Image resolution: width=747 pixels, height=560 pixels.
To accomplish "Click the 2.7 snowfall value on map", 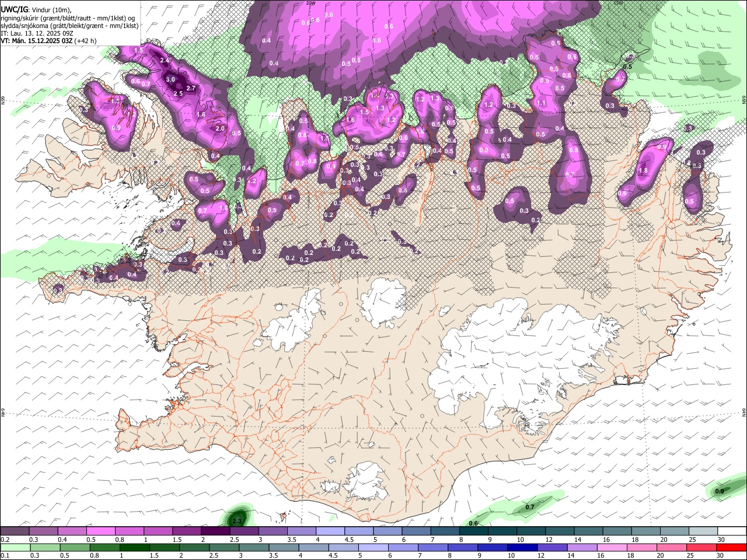I will coord(190,88).
